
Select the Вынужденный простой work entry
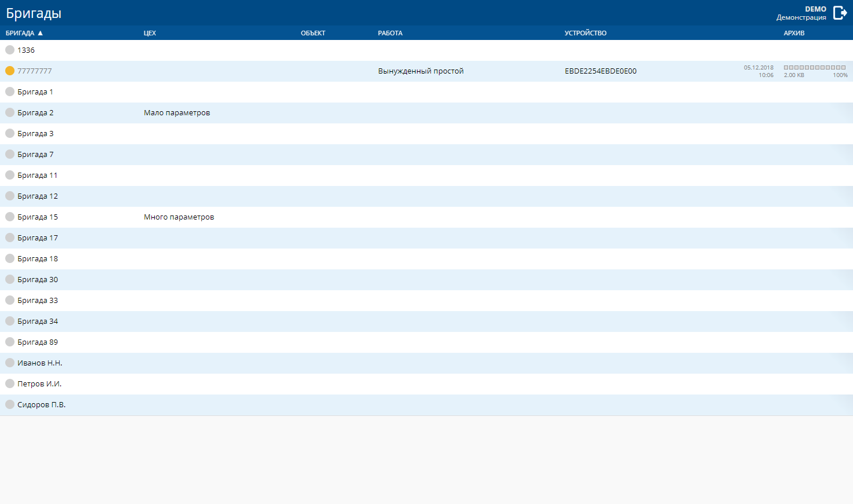pos(420,71)
